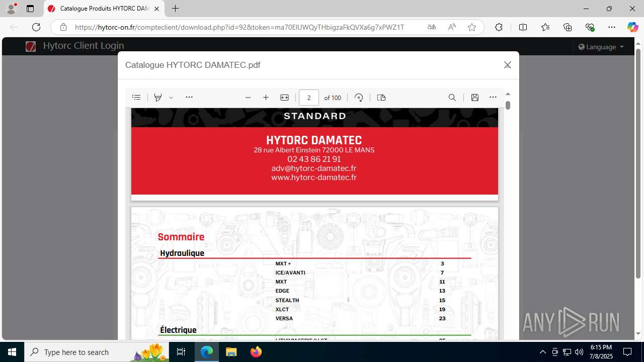Open File Explorer from the taskbar
644x362 pixels.
[x=231, y=352]
